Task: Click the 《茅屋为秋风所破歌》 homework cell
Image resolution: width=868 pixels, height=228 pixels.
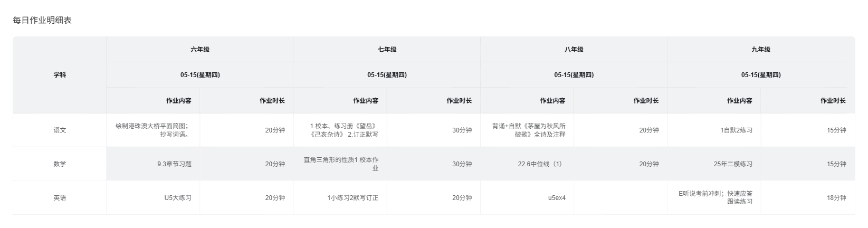Action: [x=527, y=130]
